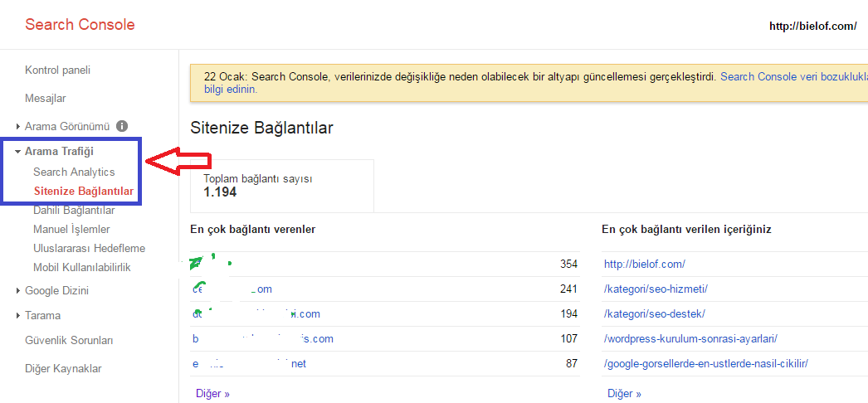Expand the Tarama section arrow
868x403 pixels.
pos(18,316)
